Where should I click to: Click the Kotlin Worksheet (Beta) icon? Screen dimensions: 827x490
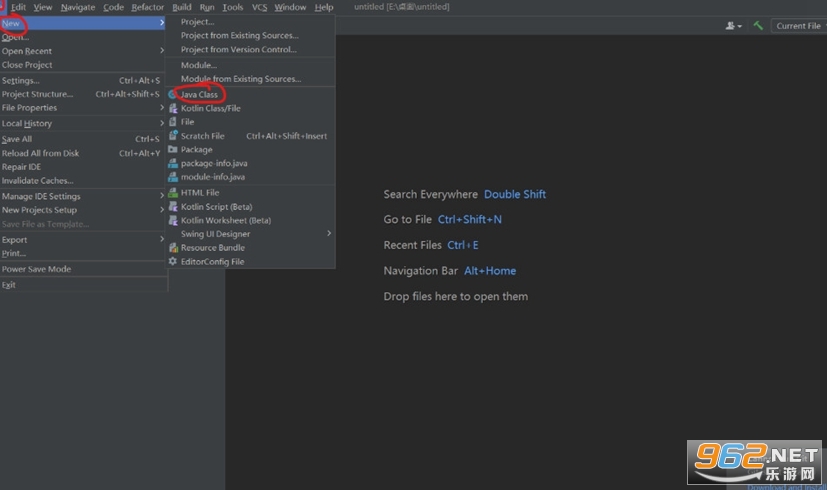pos(173,220)
